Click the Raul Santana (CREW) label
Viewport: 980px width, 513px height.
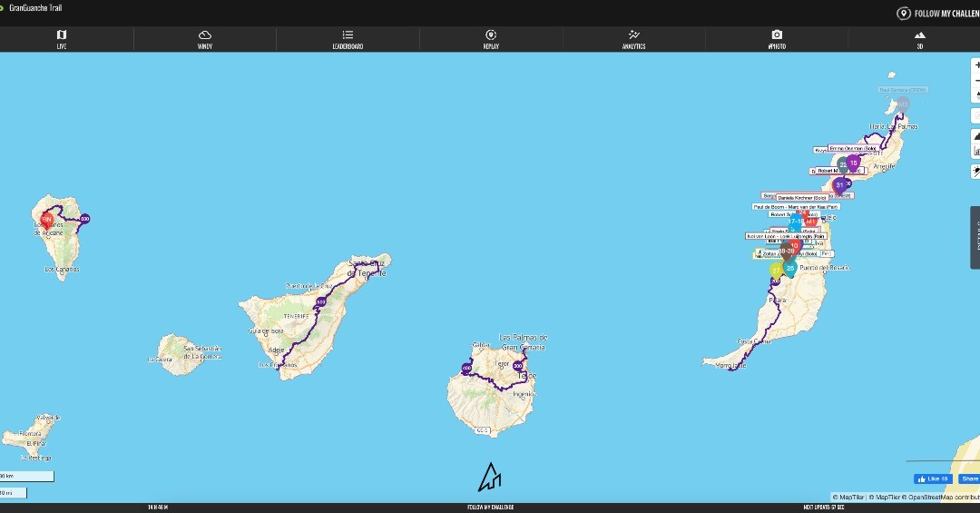coord(903,90)
